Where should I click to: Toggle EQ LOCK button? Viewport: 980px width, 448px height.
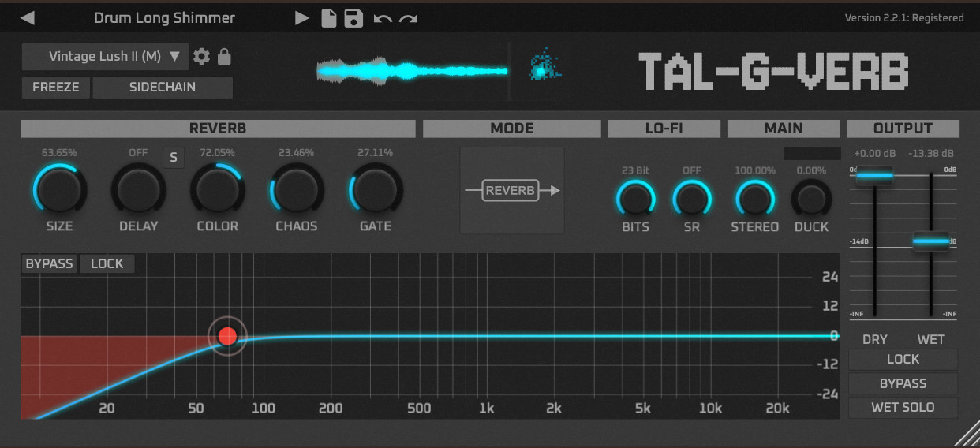point(107,263)
